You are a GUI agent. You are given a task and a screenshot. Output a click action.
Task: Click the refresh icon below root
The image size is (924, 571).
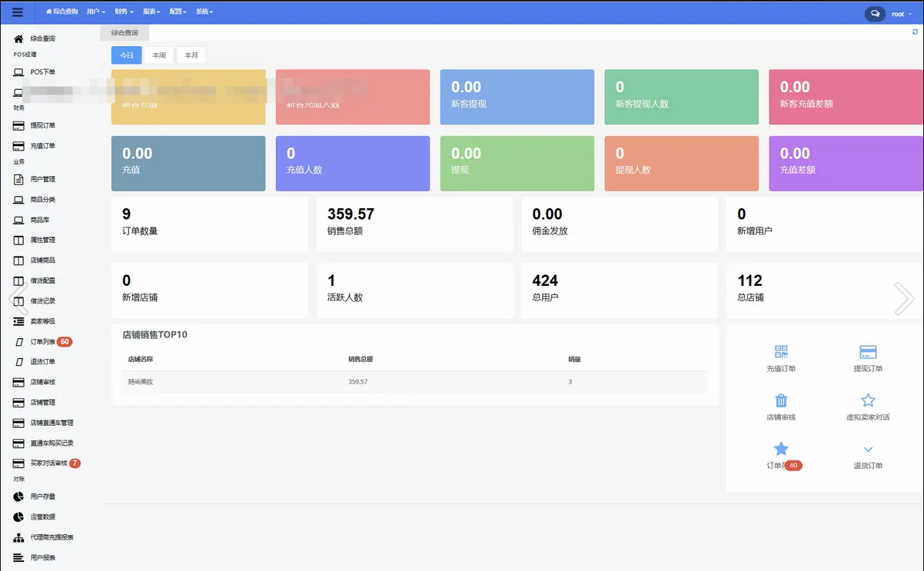click(x=915, y=32)
